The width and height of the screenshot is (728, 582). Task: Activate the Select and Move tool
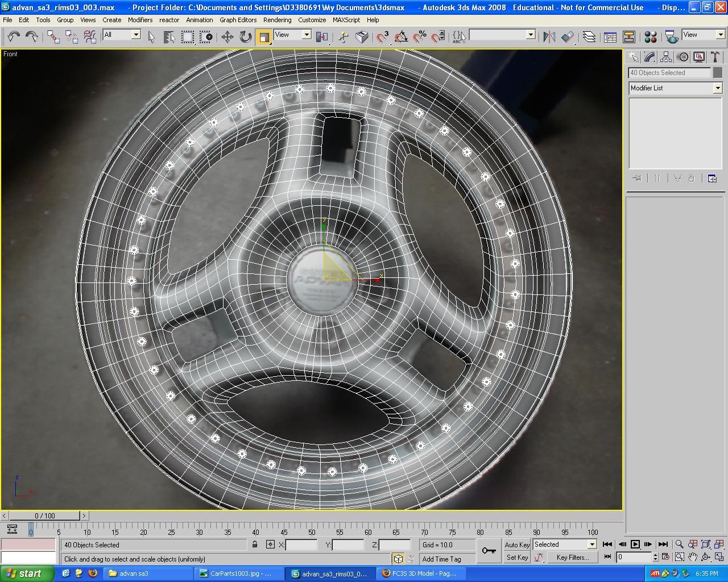(x=226, y=37)
